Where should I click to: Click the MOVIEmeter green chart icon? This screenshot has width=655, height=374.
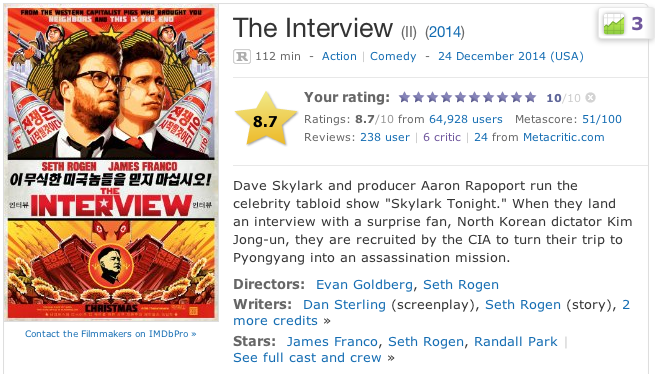[614, 24]
